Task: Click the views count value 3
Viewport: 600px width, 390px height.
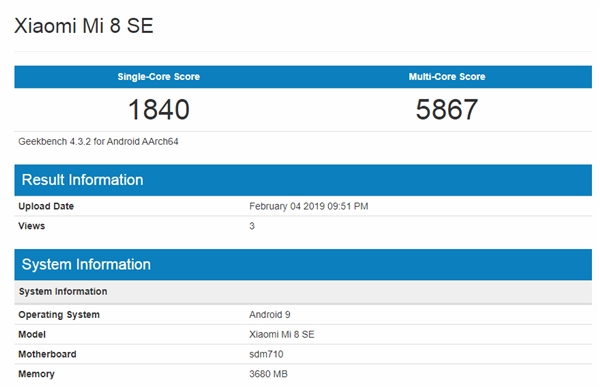Action: [x=252, y=226]
